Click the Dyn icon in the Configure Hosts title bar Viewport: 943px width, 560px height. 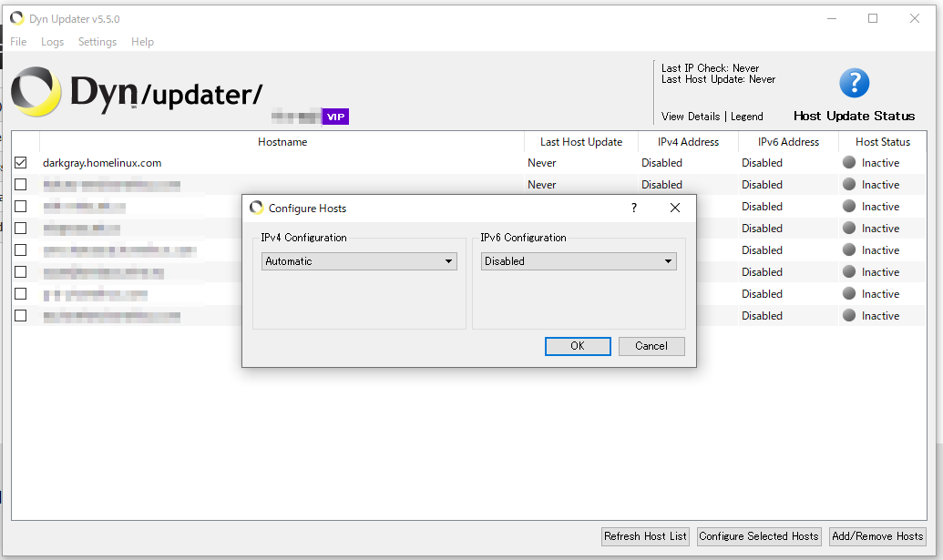(257, 208)
